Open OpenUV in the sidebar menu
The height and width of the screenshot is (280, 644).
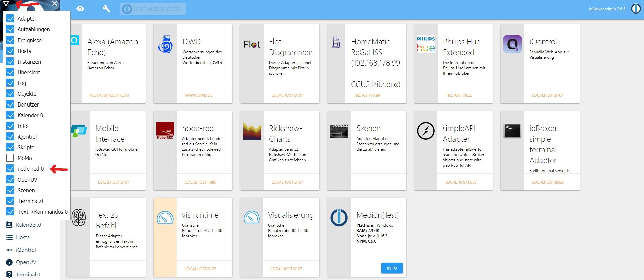[x=26, y=262]
